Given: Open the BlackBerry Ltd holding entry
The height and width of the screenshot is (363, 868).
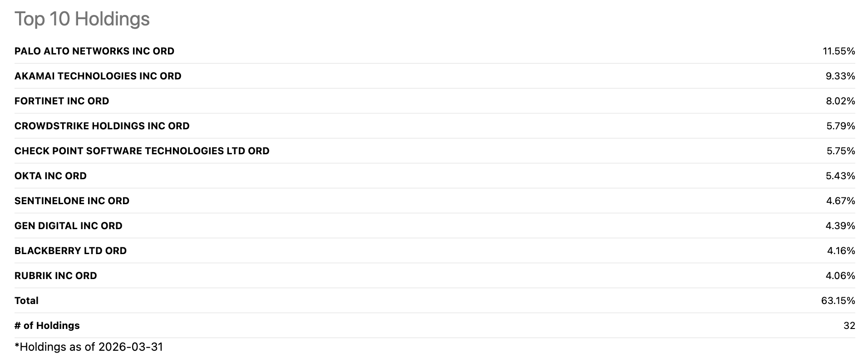Looking at the screenshot, I should click(x=71, y=251).
